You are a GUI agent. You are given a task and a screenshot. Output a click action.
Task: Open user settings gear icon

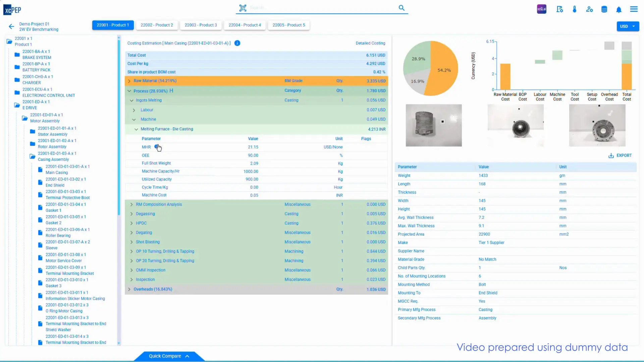[589, 9]
